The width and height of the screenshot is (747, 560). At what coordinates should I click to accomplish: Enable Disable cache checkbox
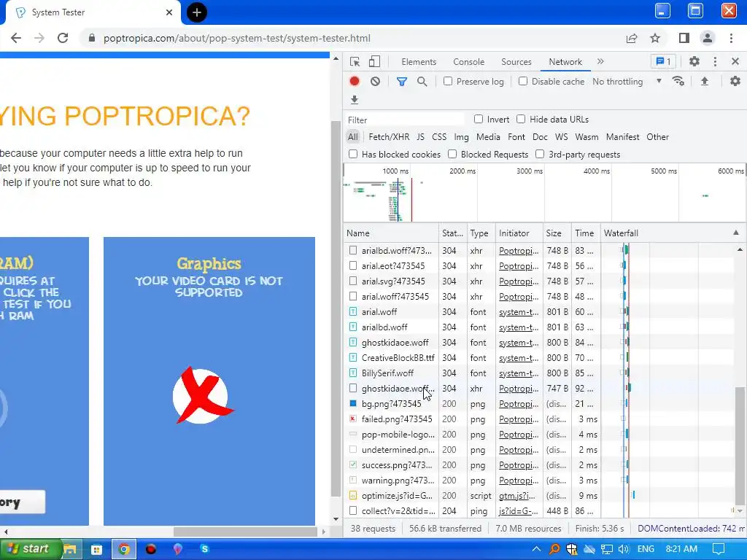523,81
